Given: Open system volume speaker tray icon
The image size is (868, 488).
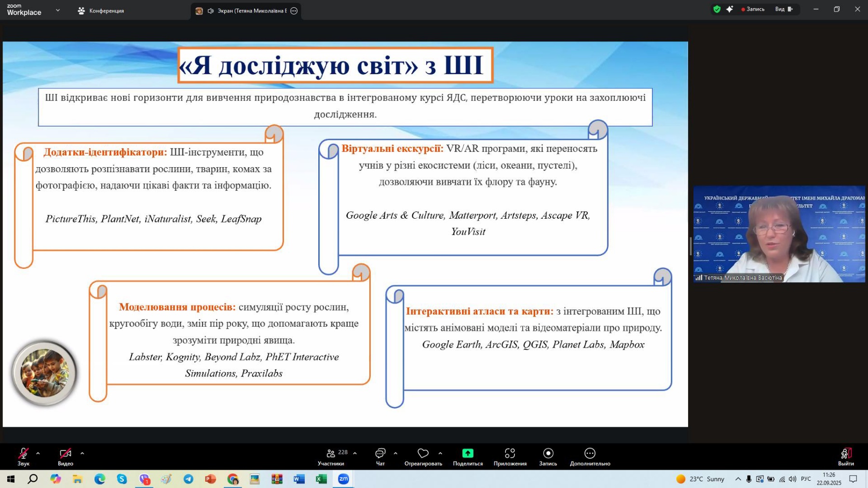Looking at the screenshot, I should [x=793, y=479].
